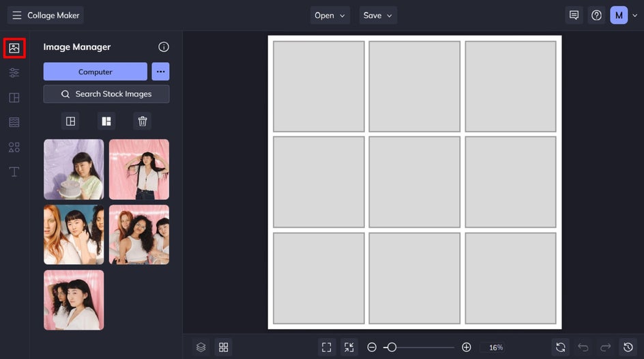The width and height of the screenshot is (644, 359).
Task: Upload images from Computer
Action: pyautogui.click(x=96, y=72)
